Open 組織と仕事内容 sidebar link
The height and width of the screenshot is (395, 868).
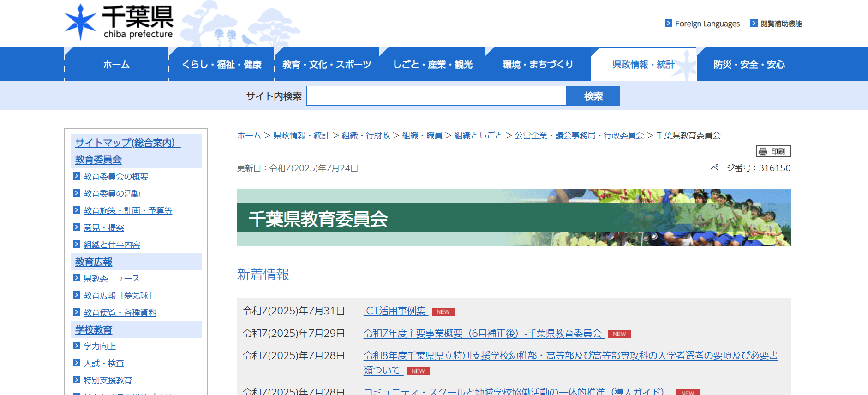pyautogui.click(x=112, y=245)
